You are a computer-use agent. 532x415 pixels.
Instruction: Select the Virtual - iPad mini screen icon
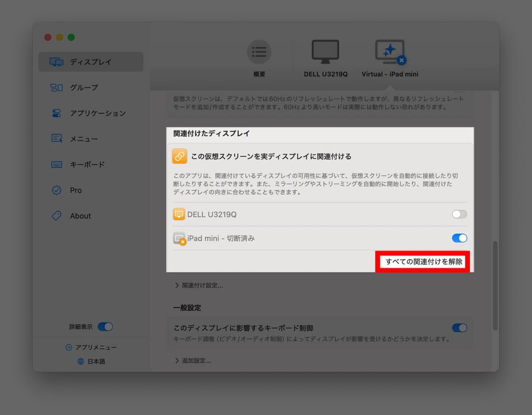[x=390, y=52]
